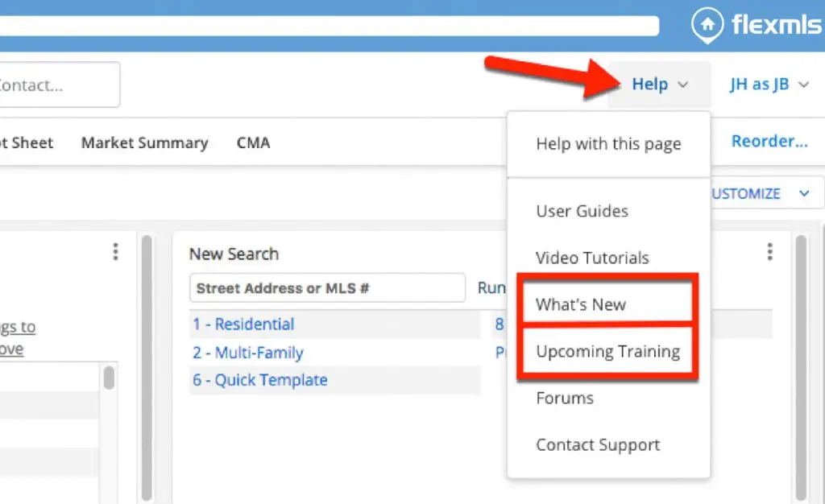
Task: Open User Guides from Help menu
Action: point(582,211)
